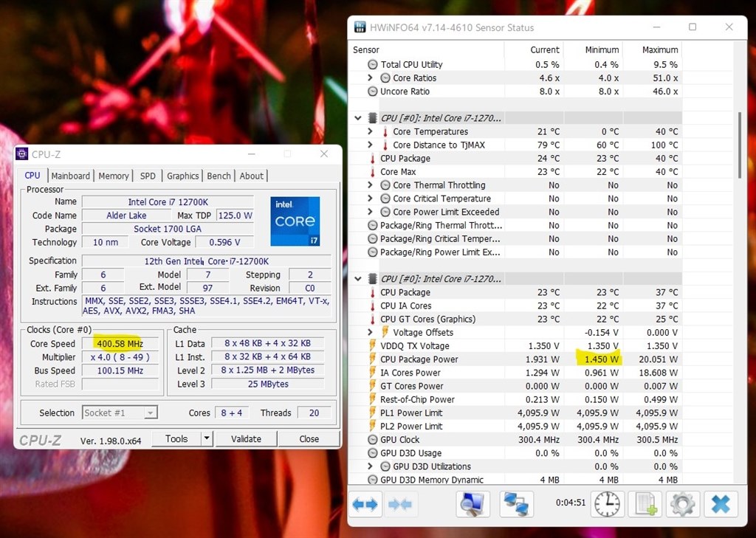Open the Tools dropdown arrow in CPU-Z
The image size is (756, 538).
(x=207, y=438)
